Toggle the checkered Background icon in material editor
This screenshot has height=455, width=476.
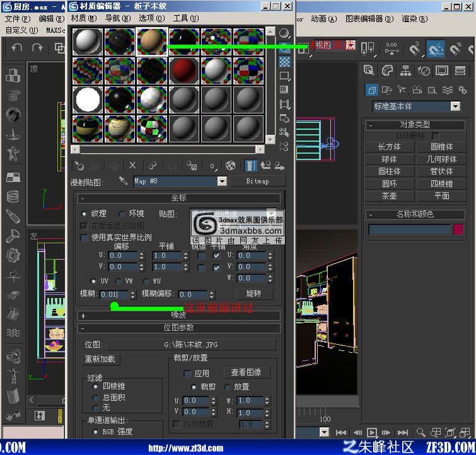(284, 62)
